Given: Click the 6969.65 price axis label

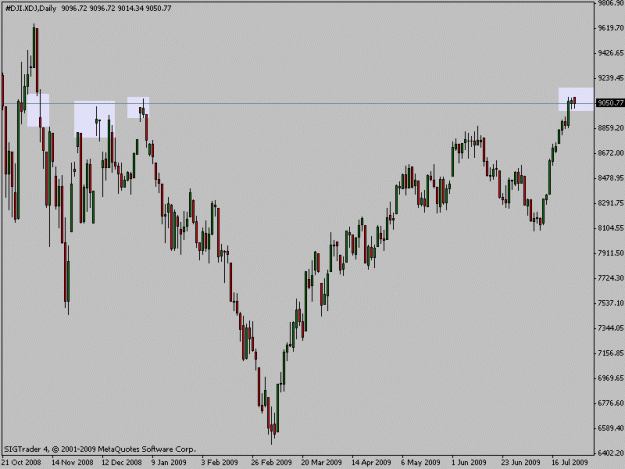Looking at the screenshot, I should click(610, 378).
